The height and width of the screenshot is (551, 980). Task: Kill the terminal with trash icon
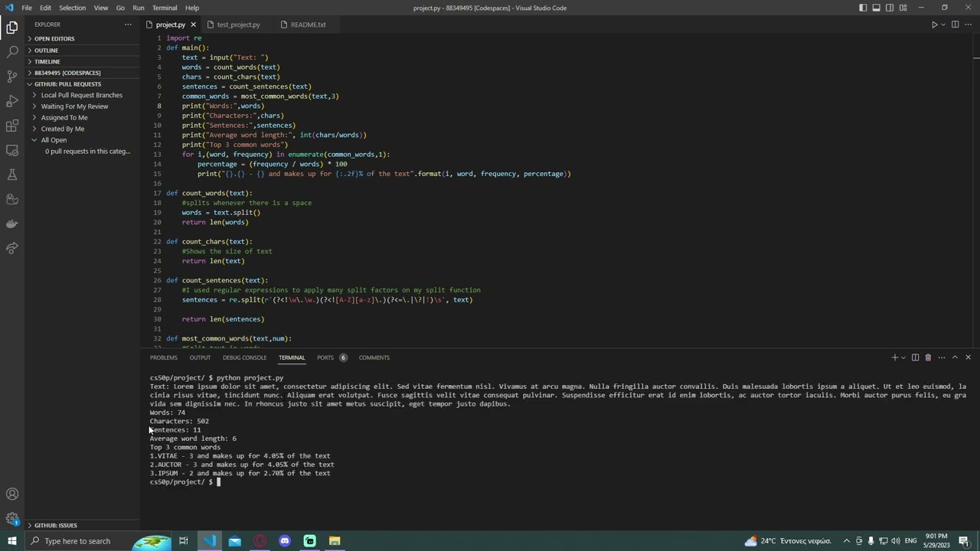point(928,357)
